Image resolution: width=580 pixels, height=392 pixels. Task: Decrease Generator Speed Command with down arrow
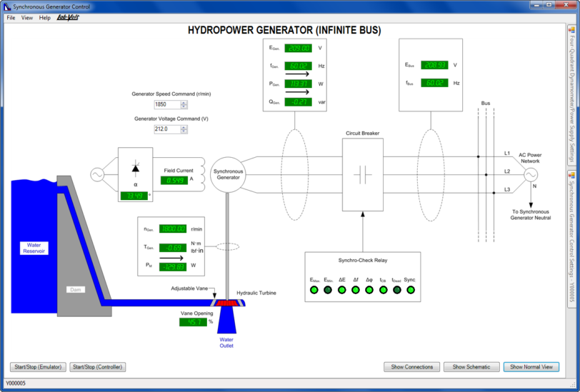coord(184,107)
